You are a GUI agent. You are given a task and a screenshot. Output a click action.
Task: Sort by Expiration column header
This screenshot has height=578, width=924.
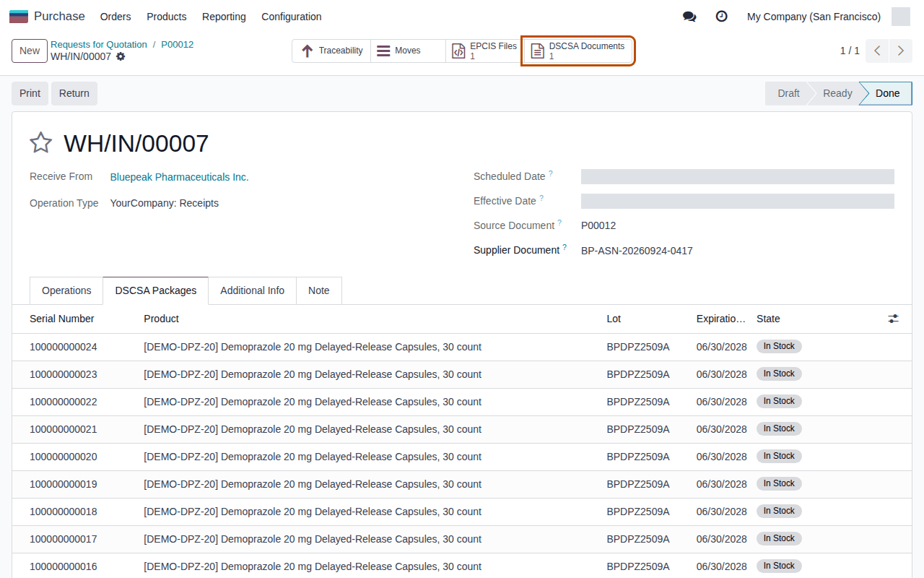coord(721,319)
